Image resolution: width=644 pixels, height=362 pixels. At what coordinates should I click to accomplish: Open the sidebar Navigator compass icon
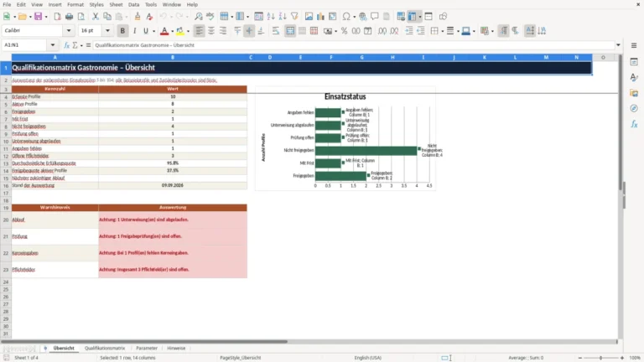(634, 108)
